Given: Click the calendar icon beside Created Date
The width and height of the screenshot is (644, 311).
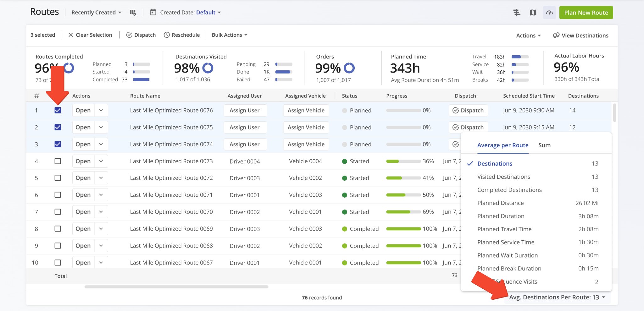Looking at the screenshot, I should point(153,12).
